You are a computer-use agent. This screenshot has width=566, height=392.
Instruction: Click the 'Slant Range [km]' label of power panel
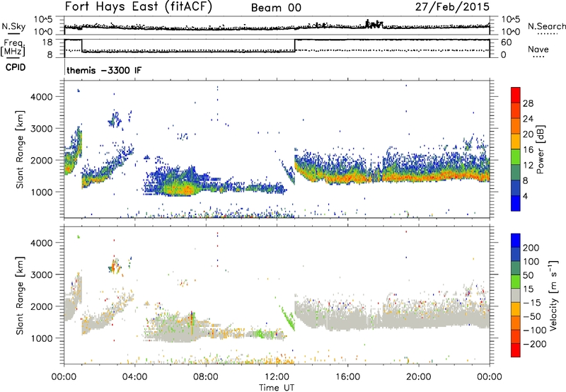(x=20, y=149)
